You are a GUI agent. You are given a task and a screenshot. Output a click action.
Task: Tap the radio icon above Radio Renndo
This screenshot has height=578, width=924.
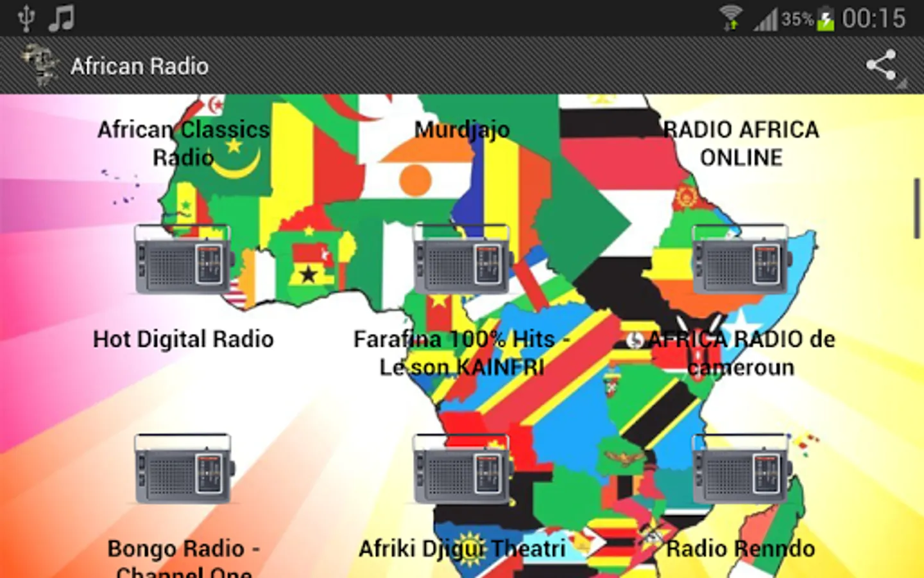[x=742, y=469]
